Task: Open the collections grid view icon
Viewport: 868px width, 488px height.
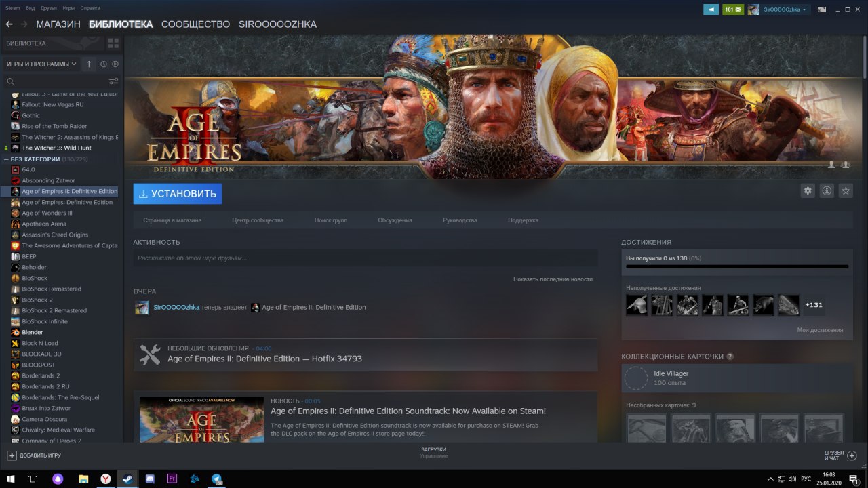Action: (x=113, y=43)
